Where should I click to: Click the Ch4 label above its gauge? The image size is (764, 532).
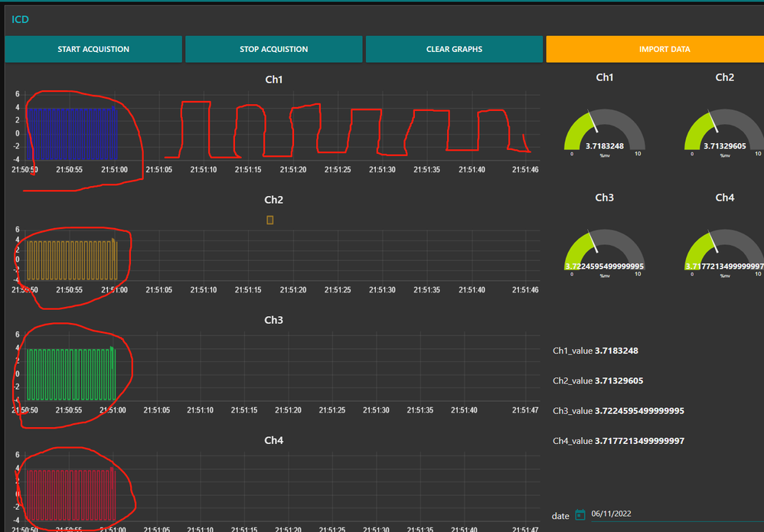pyautogui.click(x=724, y=197)
